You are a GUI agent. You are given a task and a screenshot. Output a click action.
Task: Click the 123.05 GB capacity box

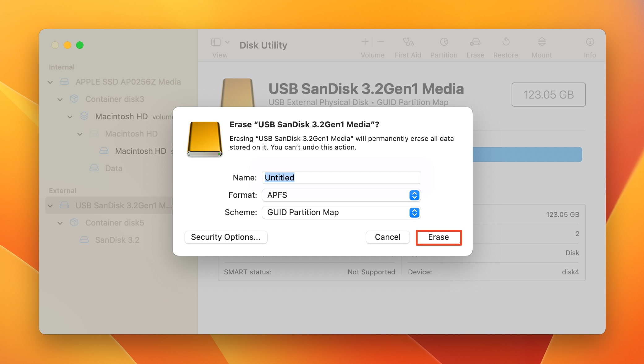[549, 95]
